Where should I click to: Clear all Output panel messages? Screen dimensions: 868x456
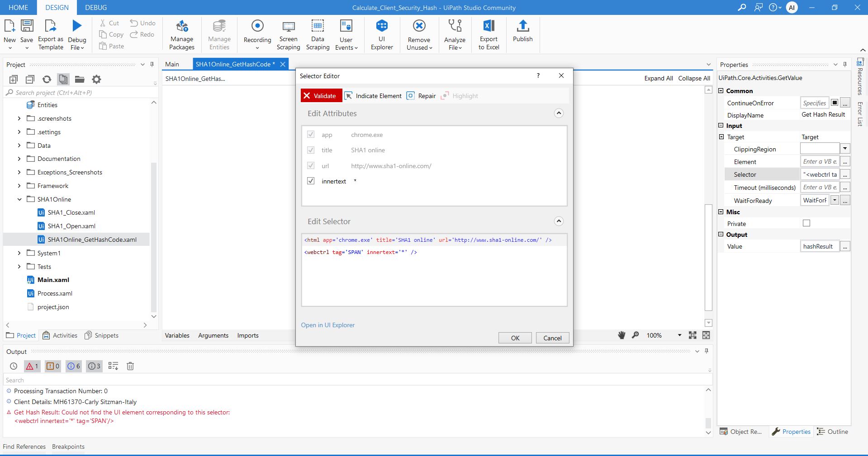(130, 366)
